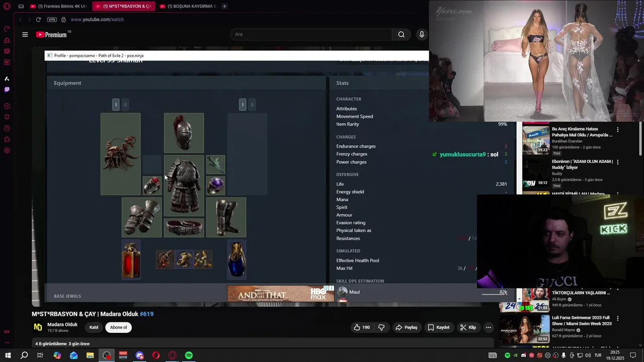Open Aria AI from the Opera sidebar
Image resolution: width=644 pixels, height=362 pixels.
tap(7, 78)
